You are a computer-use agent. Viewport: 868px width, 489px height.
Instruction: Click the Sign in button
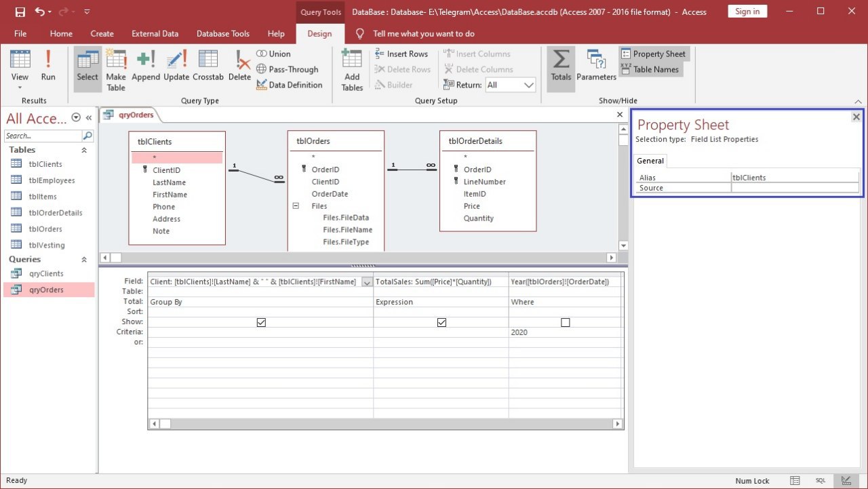pos(747,12)
